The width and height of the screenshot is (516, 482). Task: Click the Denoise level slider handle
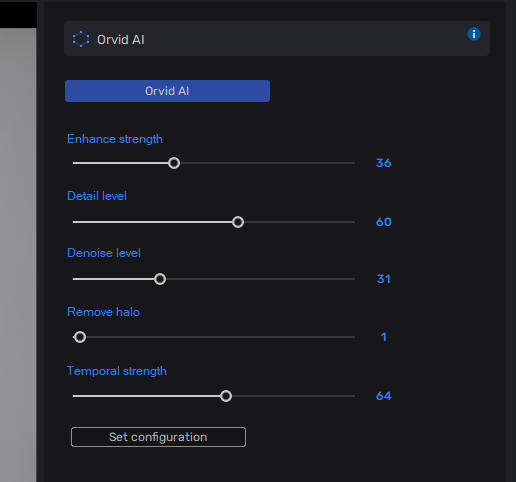click(160, 279)
